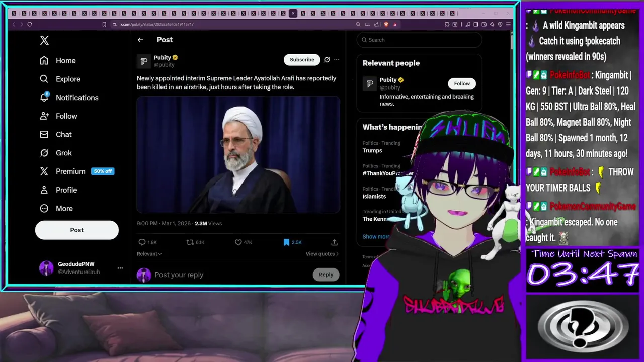The image size is (644, 362).
Task: Close the active browser tab
Action: coord(293,13)
